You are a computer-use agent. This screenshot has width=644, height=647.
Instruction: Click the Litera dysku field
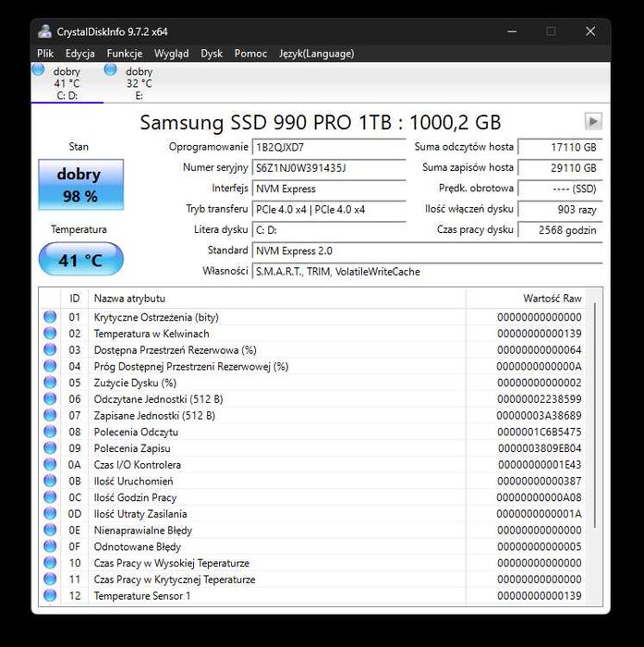click(x=329, y=230)
